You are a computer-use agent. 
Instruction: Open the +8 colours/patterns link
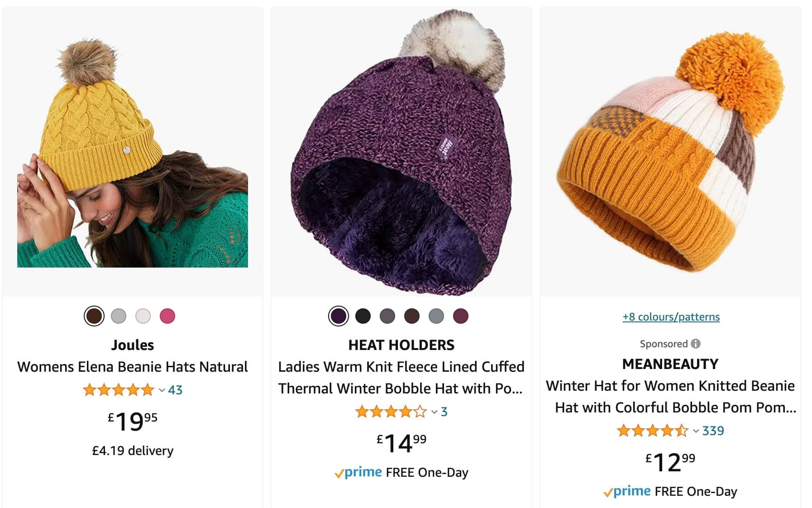pos(671,317)
